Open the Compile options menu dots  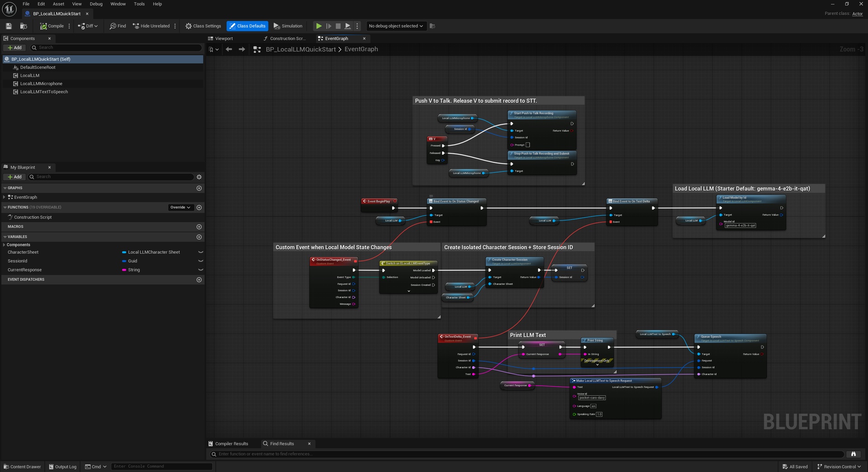click(69, 26)
